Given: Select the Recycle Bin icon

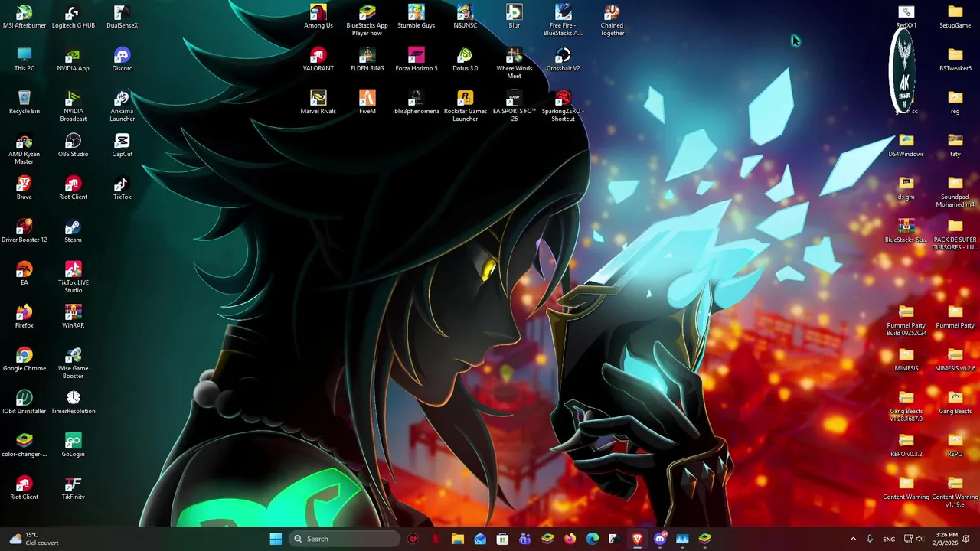Looking at the screenshot, I should coord(24,103).
